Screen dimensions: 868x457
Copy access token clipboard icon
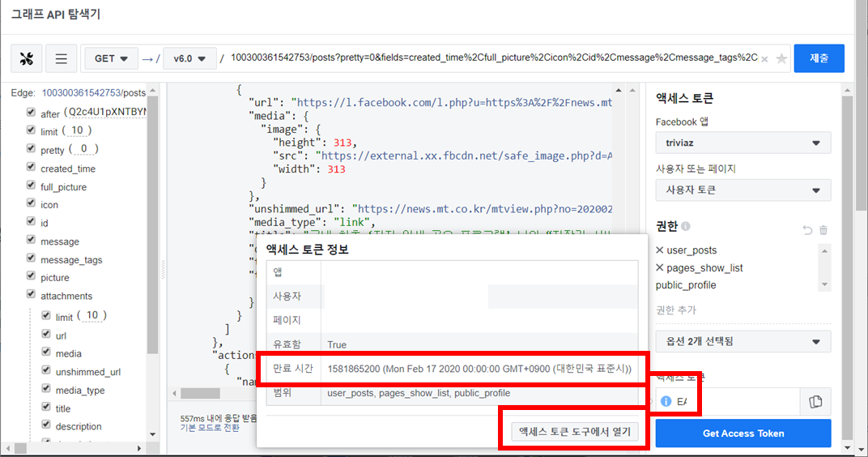[x=815, y=402]
